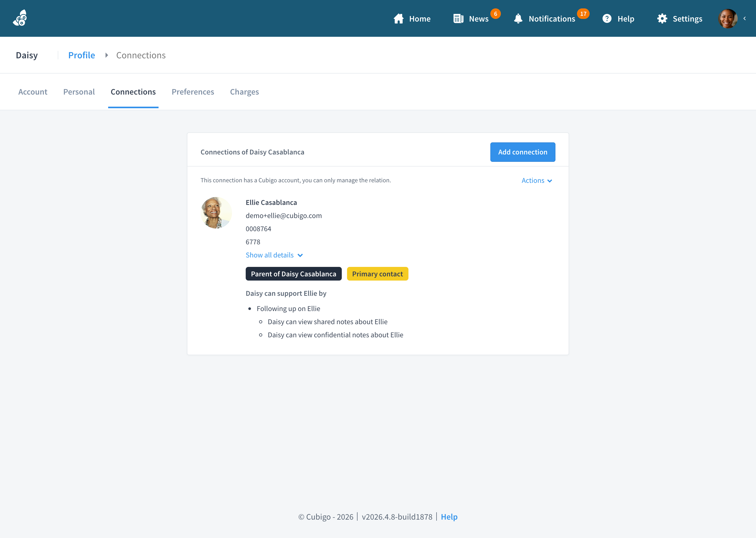Click the Daisy heading text
Image resolution: width=756 pixels, height=538 pixels.
[27, 55]
